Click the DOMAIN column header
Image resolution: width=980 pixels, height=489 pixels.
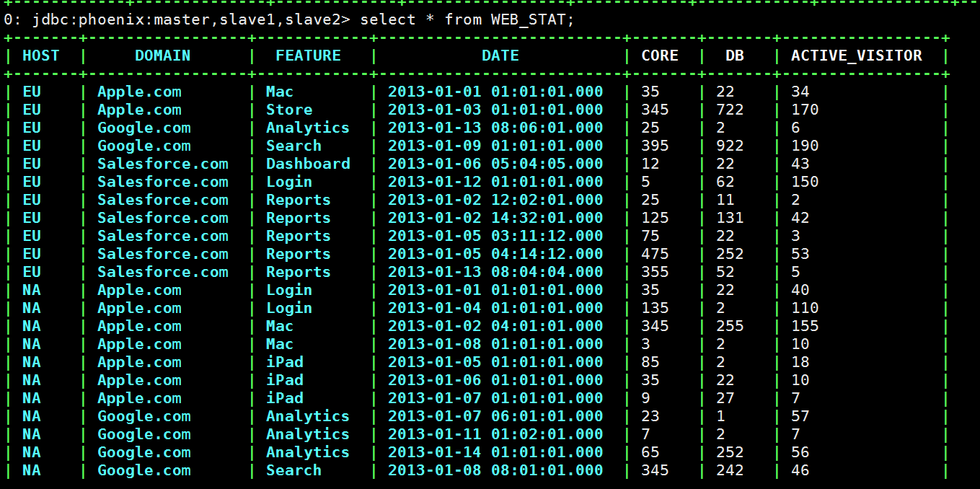[x=163, y=56]
